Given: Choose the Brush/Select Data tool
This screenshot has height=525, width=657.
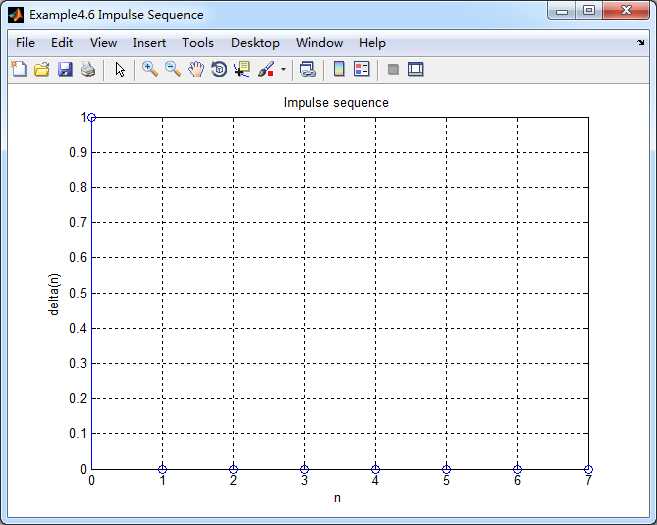Looking at the screenshot, I should click(x=266, y=69).
